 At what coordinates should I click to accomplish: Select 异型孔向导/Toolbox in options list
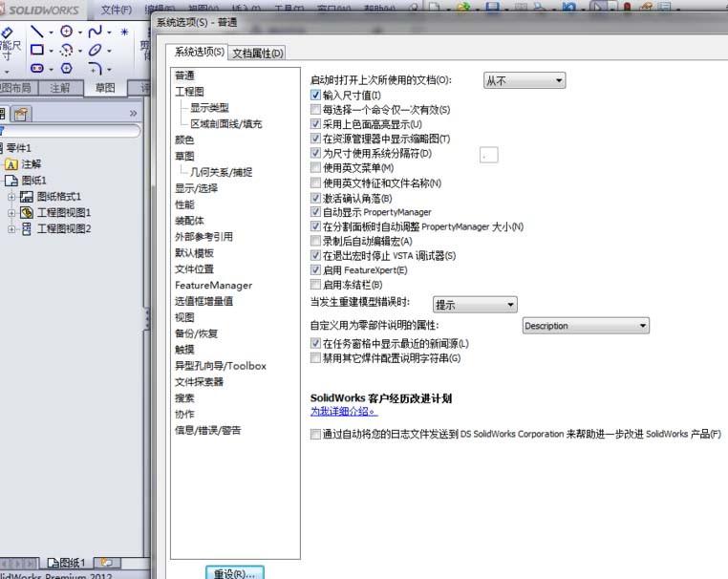click(x=220, y=366)
